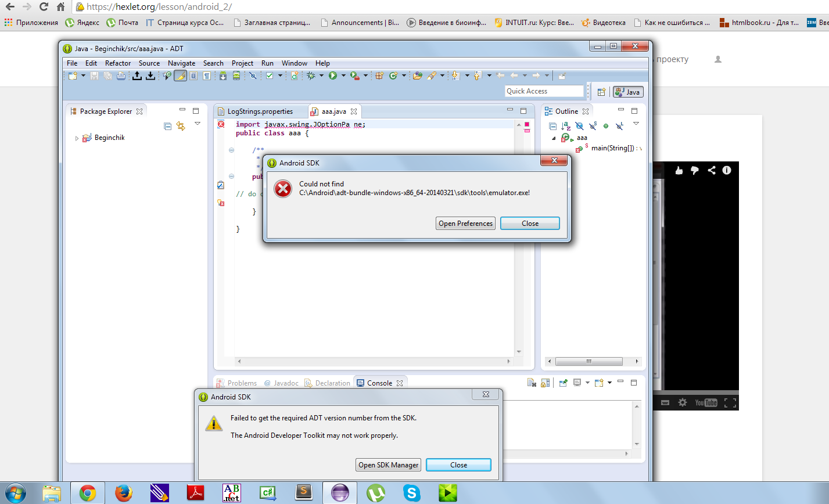Open the Package Explorer view menu arrow
829x504 pixels.
click(x=198, y=124)
